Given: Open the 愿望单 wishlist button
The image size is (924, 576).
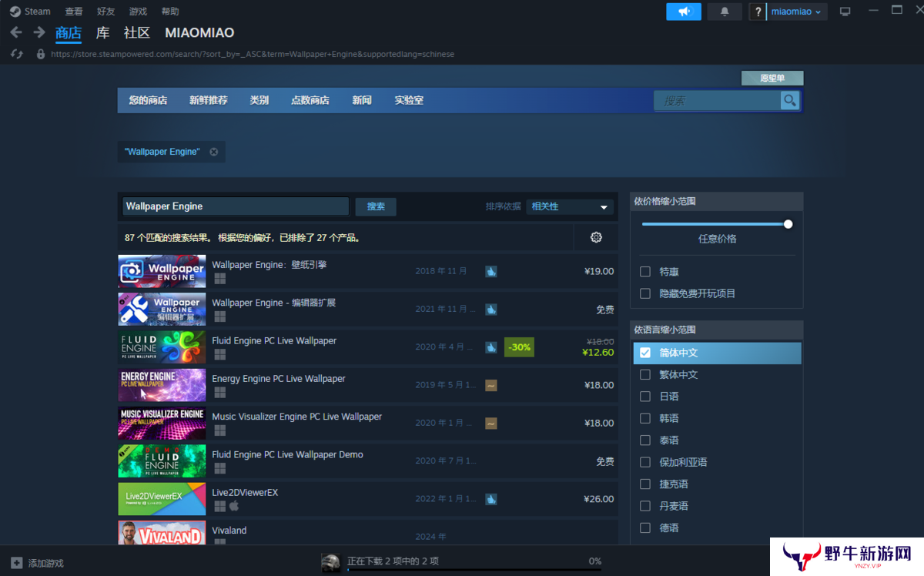Looking at the screenshot, I should [x=772, y=78].
